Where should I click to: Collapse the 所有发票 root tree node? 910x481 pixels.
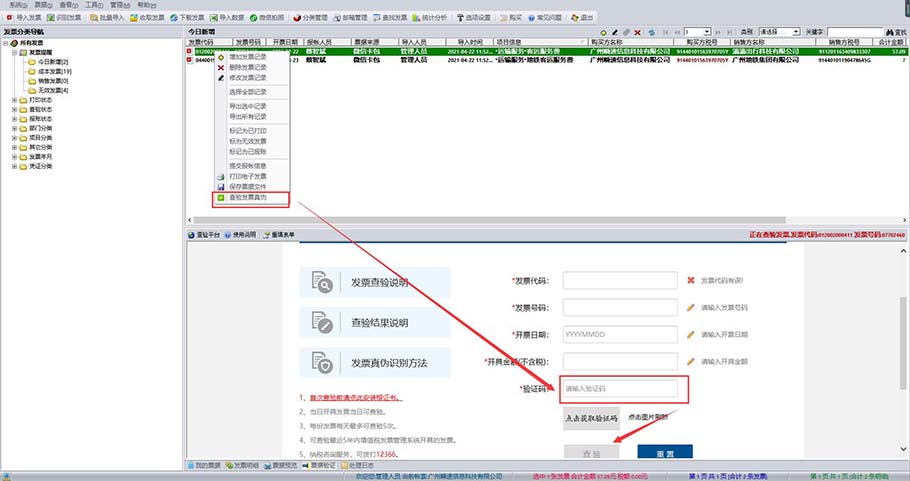tap(6, 43)
